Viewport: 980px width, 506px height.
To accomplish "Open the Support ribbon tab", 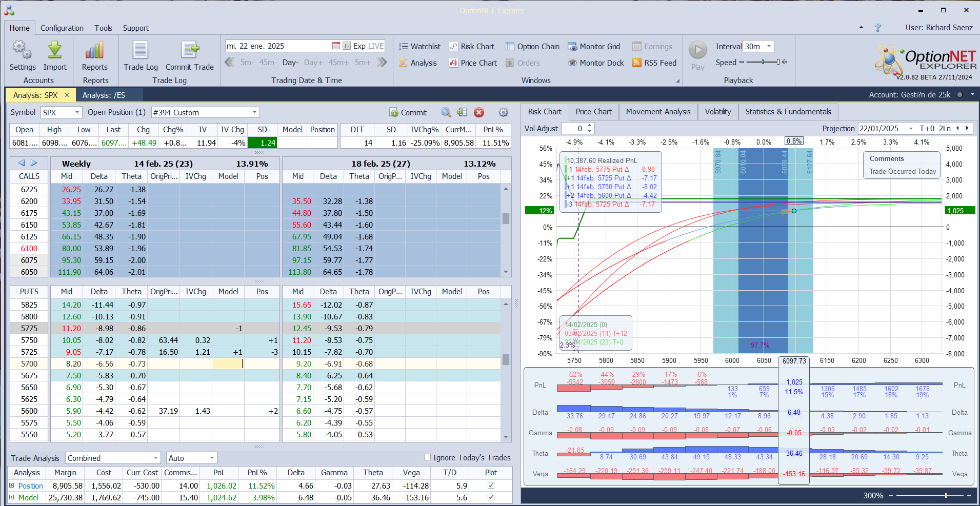I will pos(136,28).
